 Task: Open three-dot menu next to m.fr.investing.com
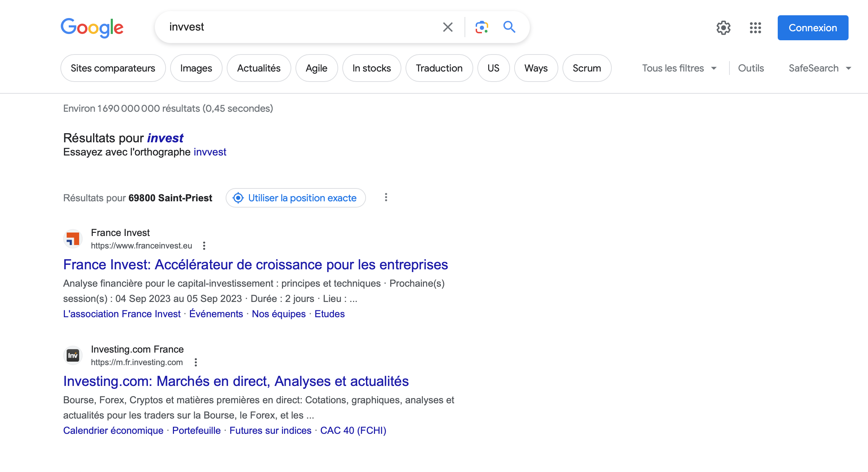pos(196,362)
